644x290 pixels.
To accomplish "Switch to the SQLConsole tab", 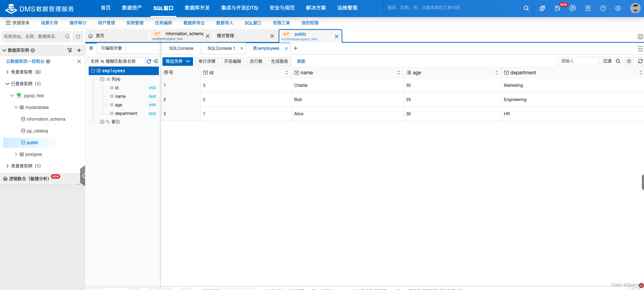I will (181, 48).
